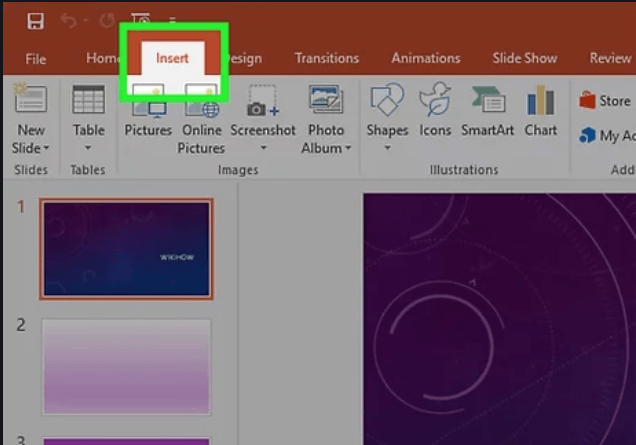
Task: Click the Photo Album icon
Action: click(x=326, y=99)
